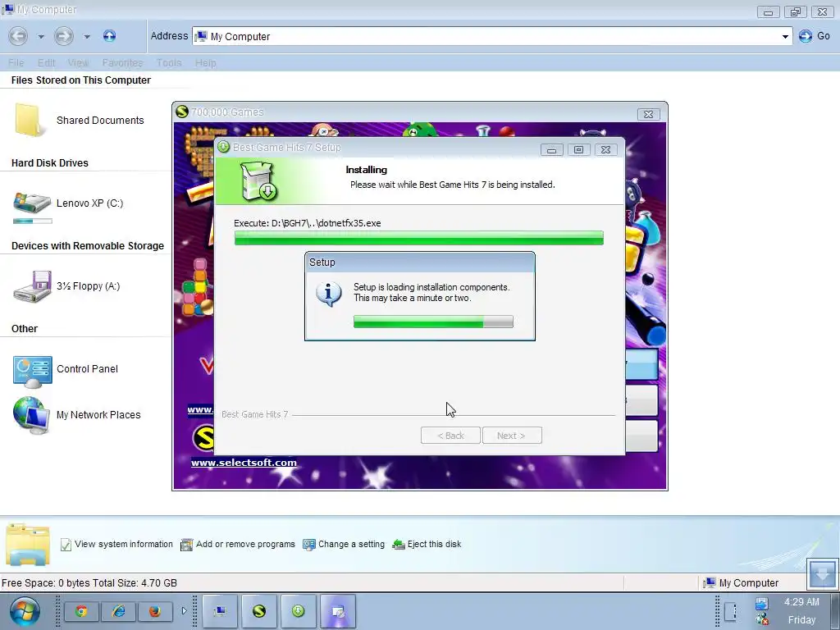
Task: Go up one folder level
Action: tap(109, 36)
